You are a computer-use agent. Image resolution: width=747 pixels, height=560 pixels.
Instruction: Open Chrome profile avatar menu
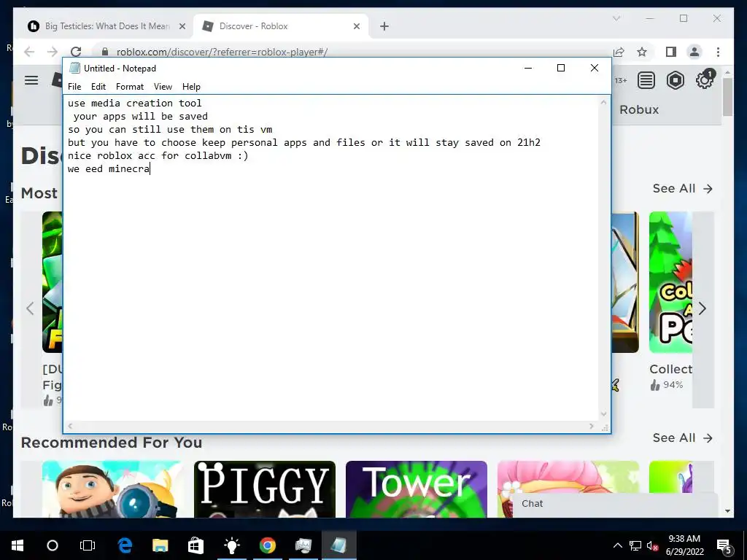point(694,52)
